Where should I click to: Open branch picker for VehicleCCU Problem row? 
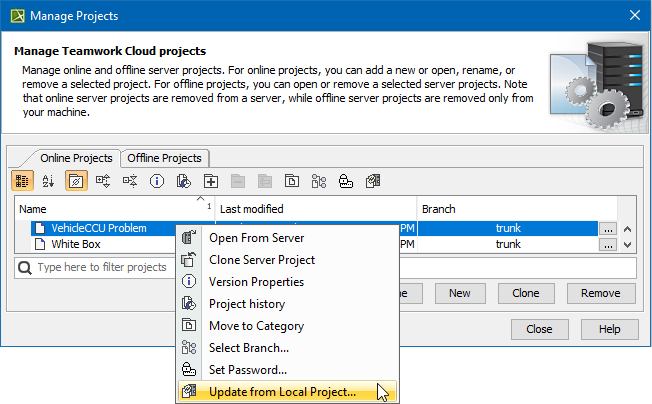(607, 228)
